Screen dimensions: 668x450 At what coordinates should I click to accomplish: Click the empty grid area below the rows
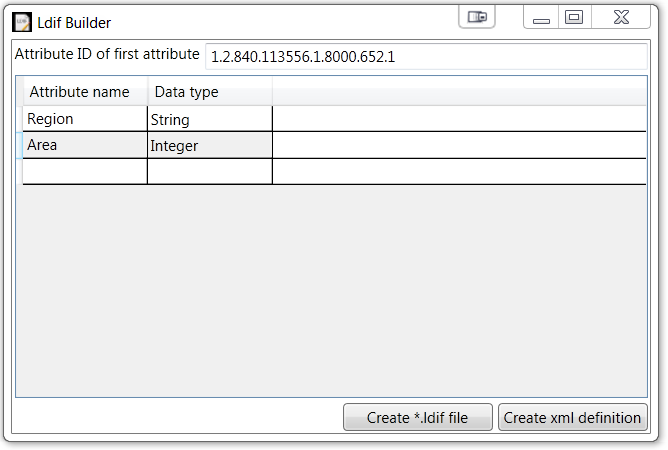click(330, 290)
